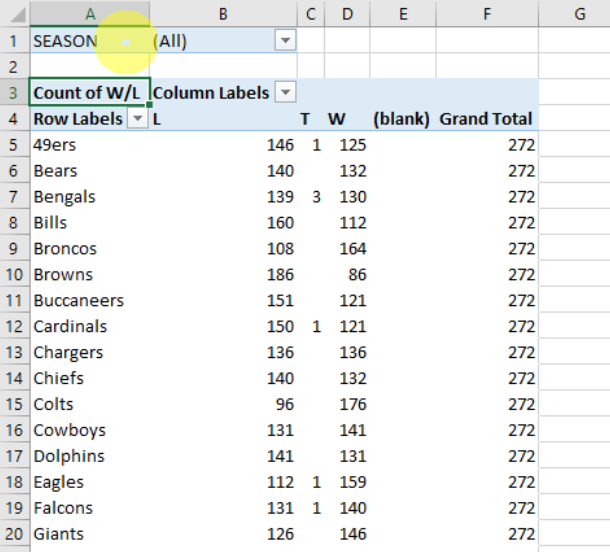Click the (blank) column heading
Viewport: 610px width, 552px height.
401,119
